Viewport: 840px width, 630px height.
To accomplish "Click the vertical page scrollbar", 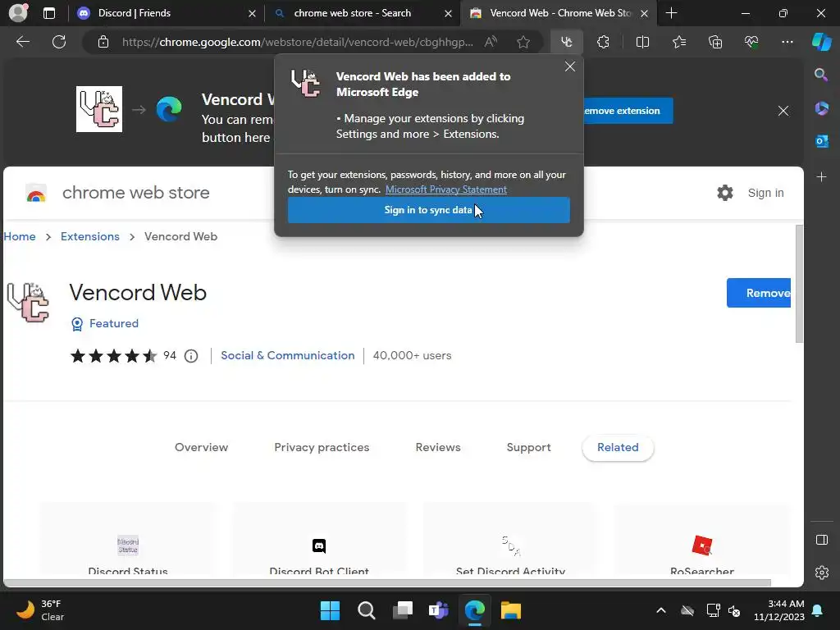I will pyautogui.click(x=799, y=284).
